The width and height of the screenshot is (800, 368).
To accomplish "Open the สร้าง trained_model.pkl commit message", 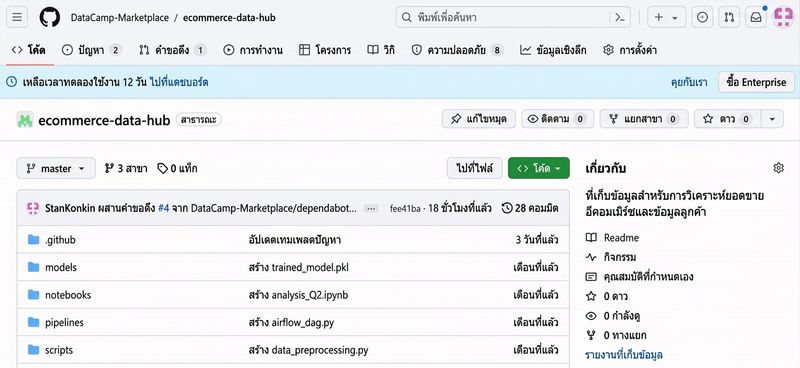I will tap(299, 267).
